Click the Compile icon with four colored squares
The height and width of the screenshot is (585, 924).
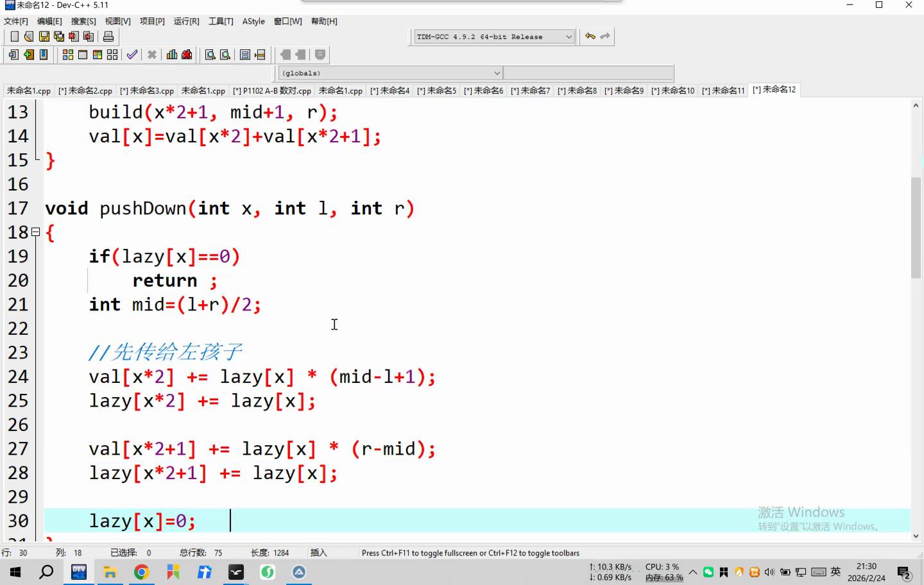pos(67,55)
